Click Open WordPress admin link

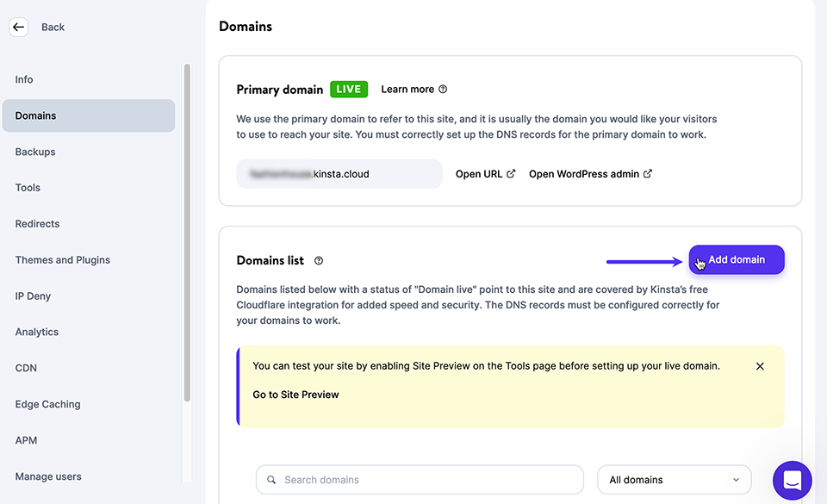[590, 174]
